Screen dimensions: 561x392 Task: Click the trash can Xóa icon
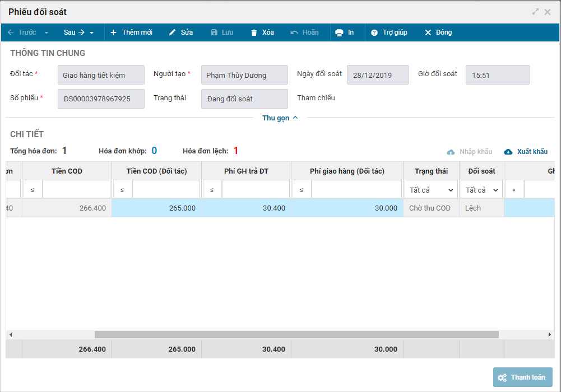(x=254, y=32)
